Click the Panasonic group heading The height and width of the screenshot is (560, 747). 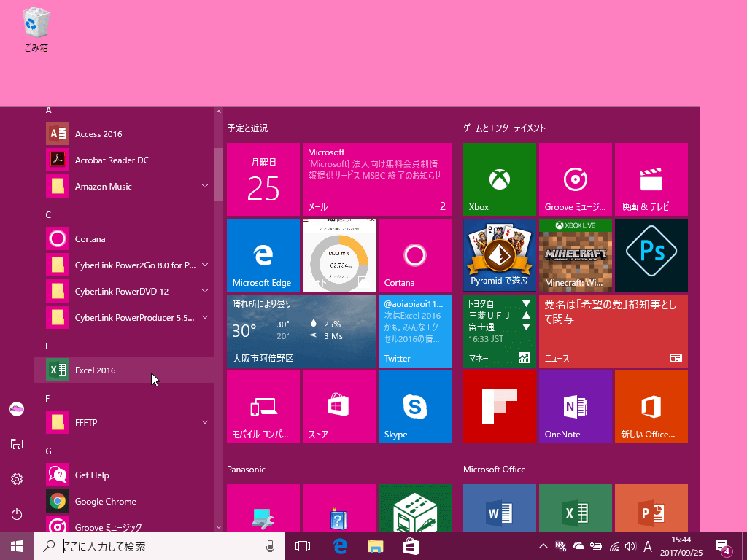point(246,469)
